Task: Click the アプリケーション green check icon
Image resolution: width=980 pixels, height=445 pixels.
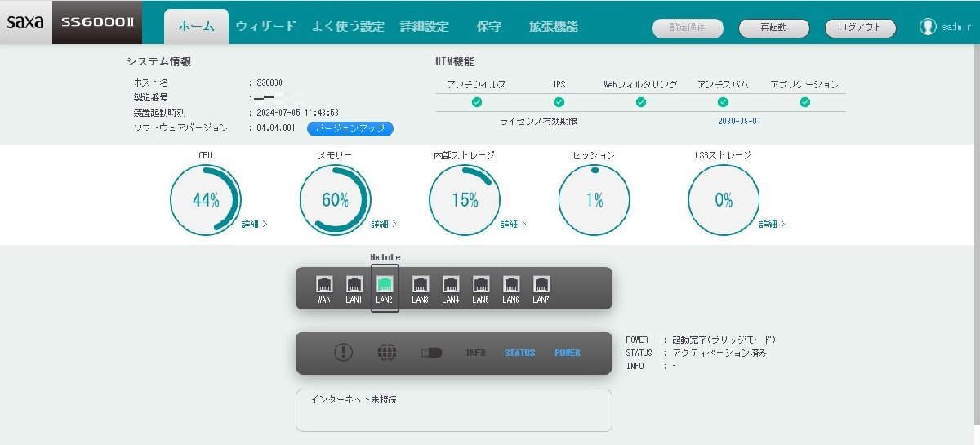Action: [805, 102]
